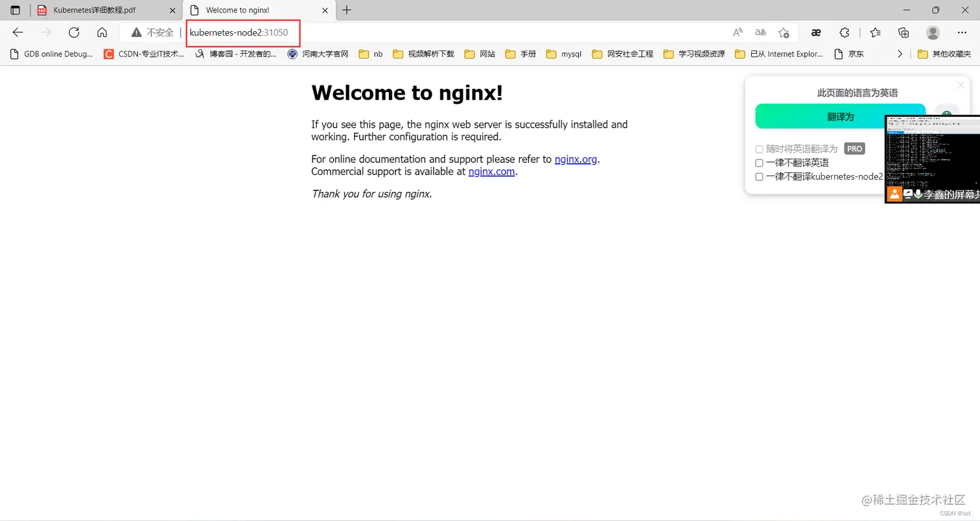Expand the 已从 Internet Explorer bookmark folder

coord(780,54)
